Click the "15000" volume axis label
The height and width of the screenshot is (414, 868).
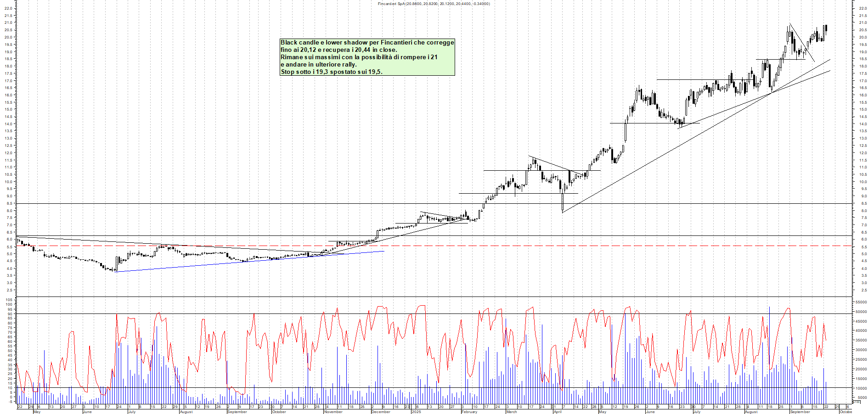click(x=861, y=379)
